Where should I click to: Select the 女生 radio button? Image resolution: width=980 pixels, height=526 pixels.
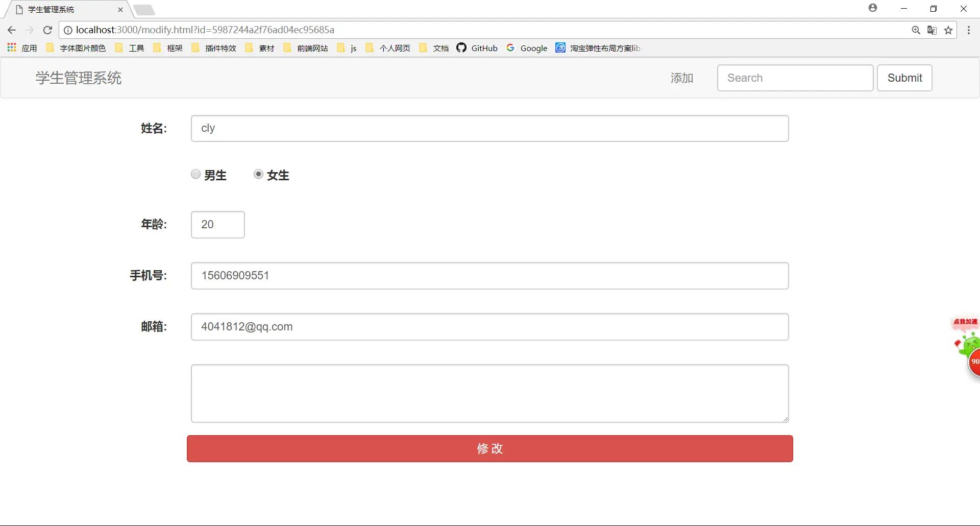pos(258,174)
